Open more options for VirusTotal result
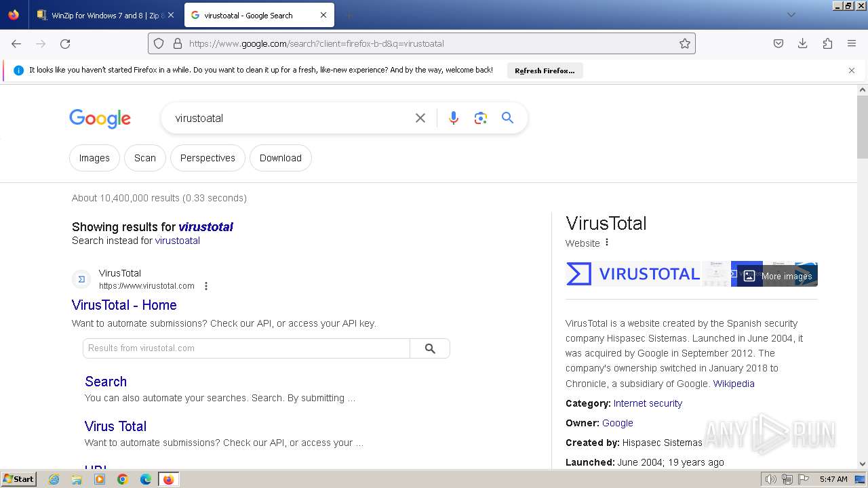 coord(206,286)
